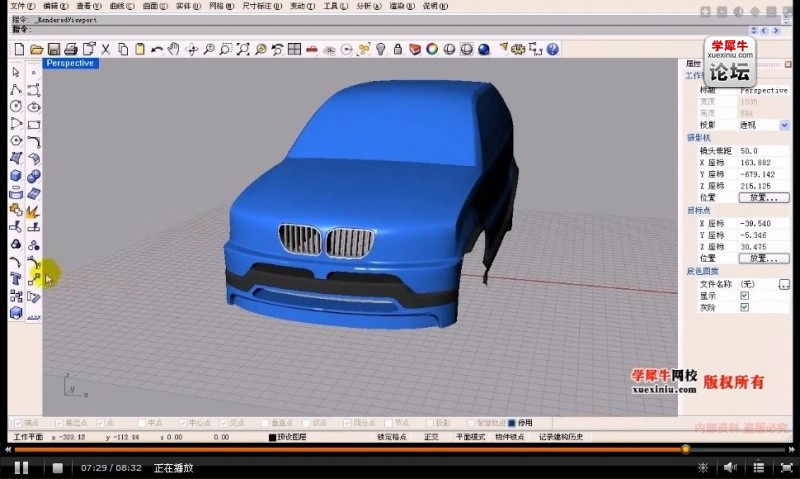800x479 pixels.
Task: Toggle the 停用 (Disable) osnap checkbox
Action: click(x=512, y=423)
